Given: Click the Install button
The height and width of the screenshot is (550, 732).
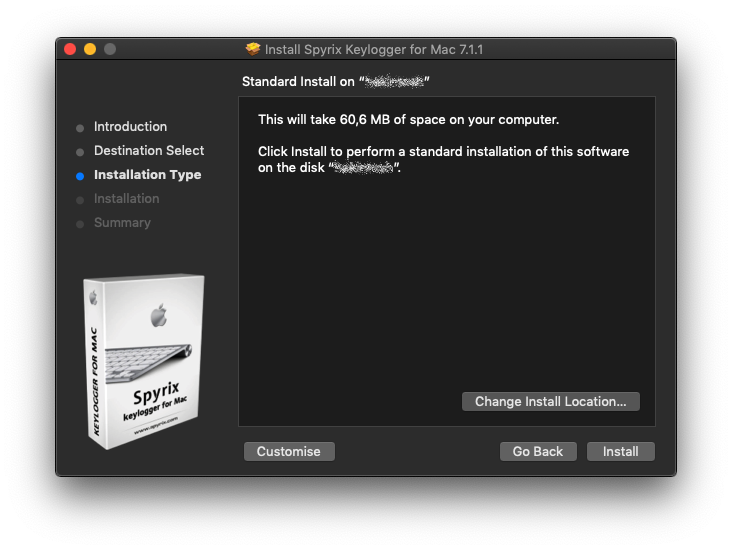Looking at the screenshot, I should point(620,451).
